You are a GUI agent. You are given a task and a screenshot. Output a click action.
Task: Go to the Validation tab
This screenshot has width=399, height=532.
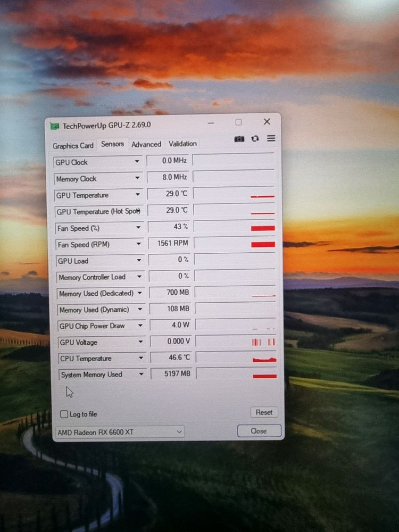pos(182,144)
